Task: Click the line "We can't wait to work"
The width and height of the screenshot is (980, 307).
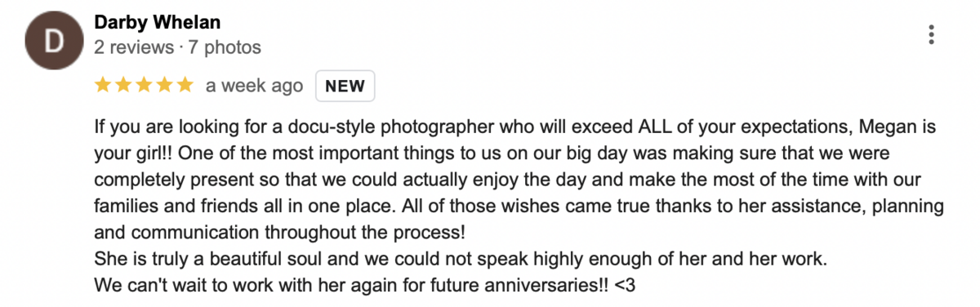Action: click(x=371, y=286)
